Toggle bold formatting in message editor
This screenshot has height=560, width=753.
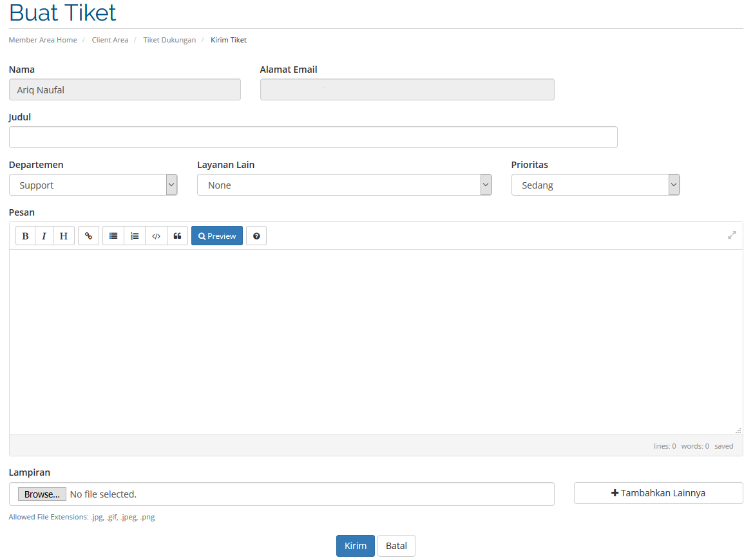pos(25,236)
